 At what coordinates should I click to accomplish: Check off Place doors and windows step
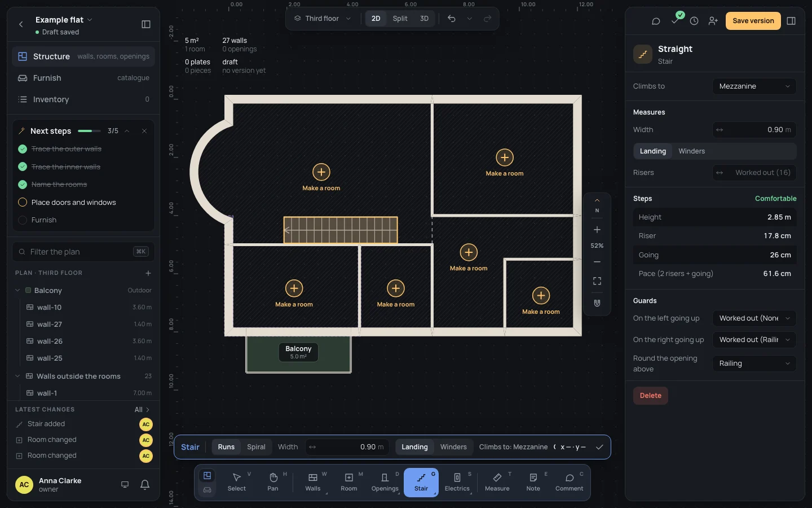click(x=23, y=202)
